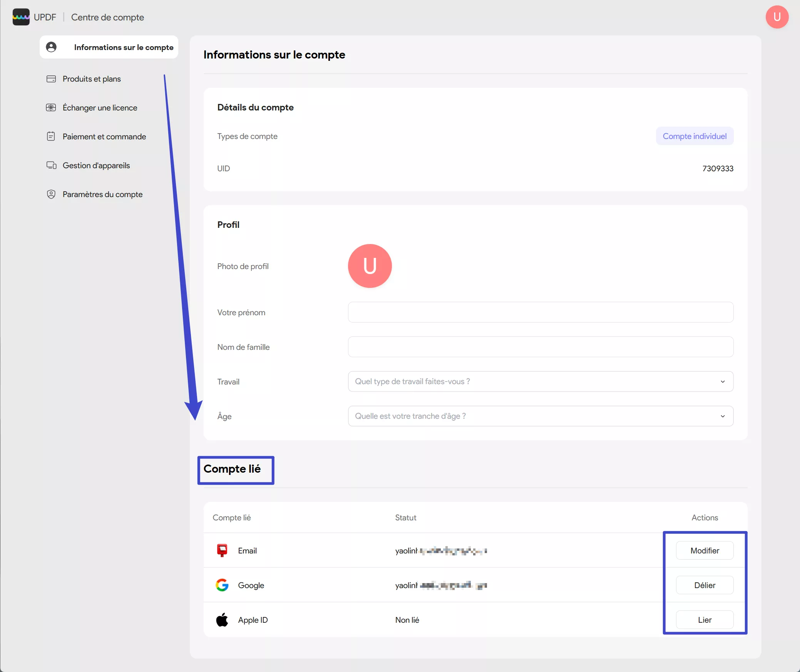Open the user avatar menu in the header
Viewport: 800px width, 672px height.
(777, 17)
